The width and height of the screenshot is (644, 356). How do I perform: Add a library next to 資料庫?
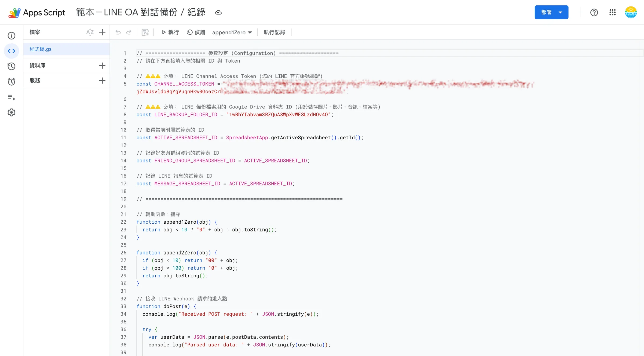tap(102, 66)
